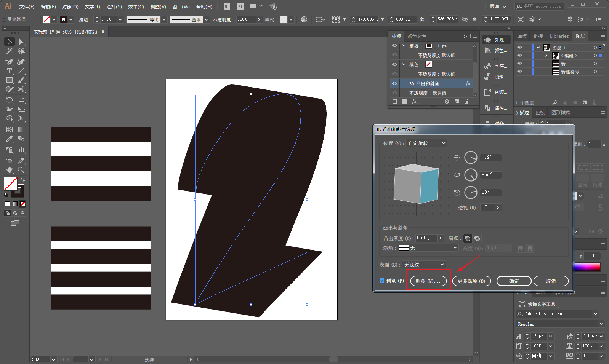Click the 贴图 (M)... button
609x364 pixels.
[x=428, y=281]
